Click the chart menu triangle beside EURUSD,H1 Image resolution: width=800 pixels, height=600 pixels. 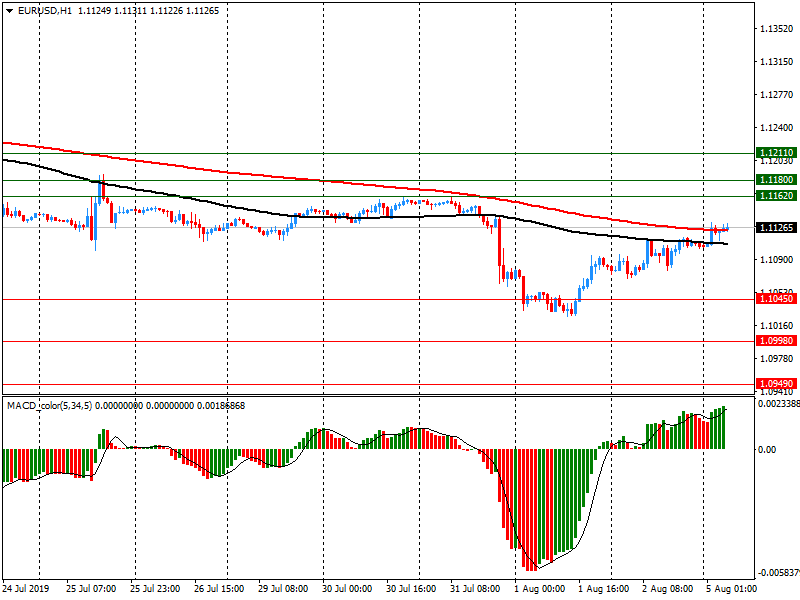tap(9, 11)
